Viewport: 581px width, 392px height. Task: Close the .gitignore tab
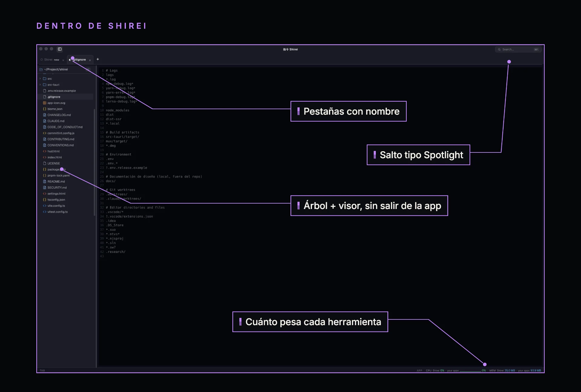pyautogui.click(x=90, y=60)
